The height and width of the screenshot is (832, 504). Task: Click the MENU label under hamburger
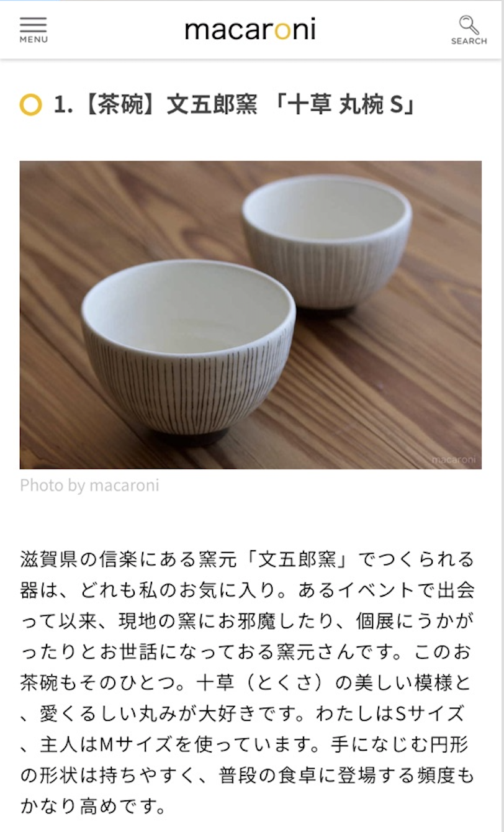[34, 40]
